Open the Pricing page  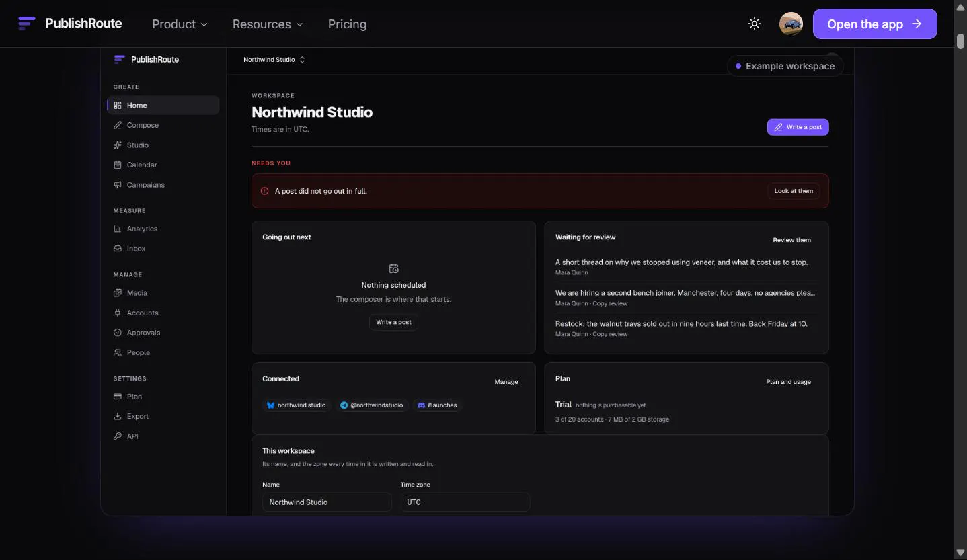point(347,24)
